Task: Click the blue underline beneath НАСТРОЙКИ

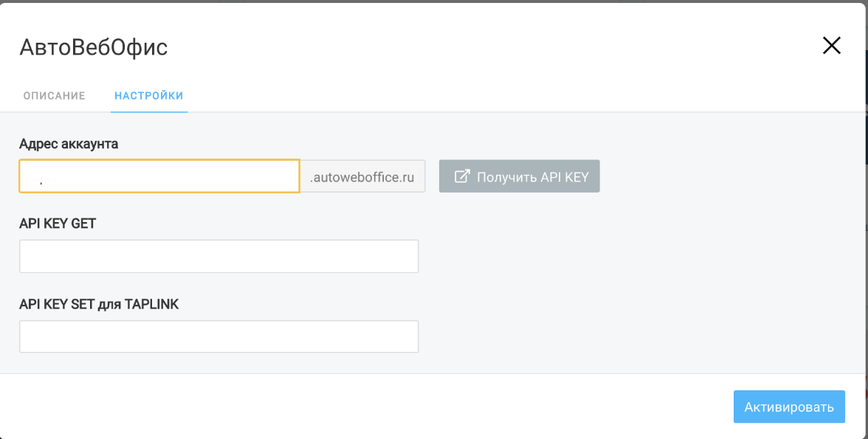Action: tap(149, 111)
